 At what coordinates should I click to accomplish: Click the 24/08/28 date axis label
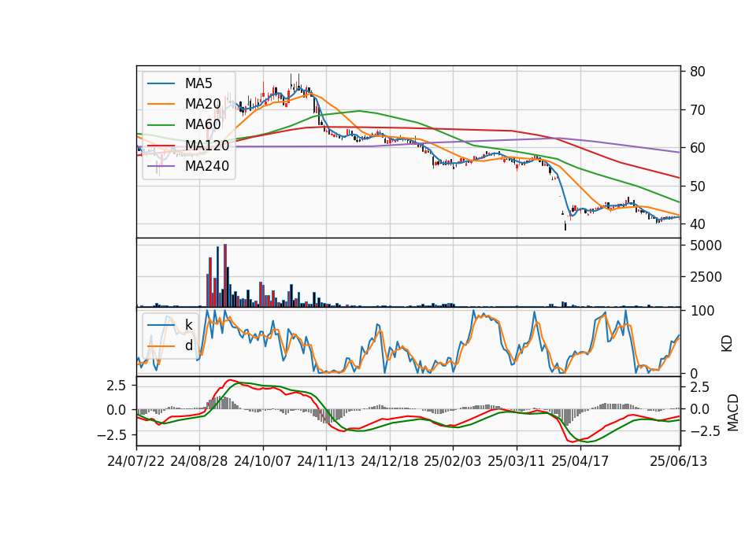199,461
